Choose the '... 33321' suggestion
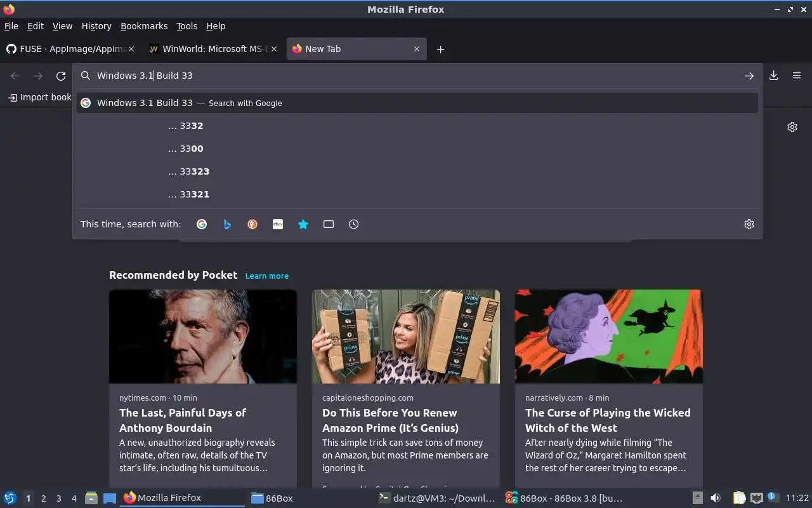 tap(417, 194)
